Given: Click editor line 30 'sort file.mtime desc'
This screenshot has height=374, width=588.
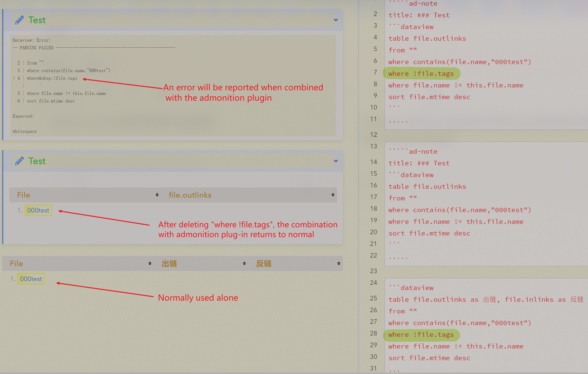Looking at the screenshot, I should pyautogui.click(x=429, y=358).
